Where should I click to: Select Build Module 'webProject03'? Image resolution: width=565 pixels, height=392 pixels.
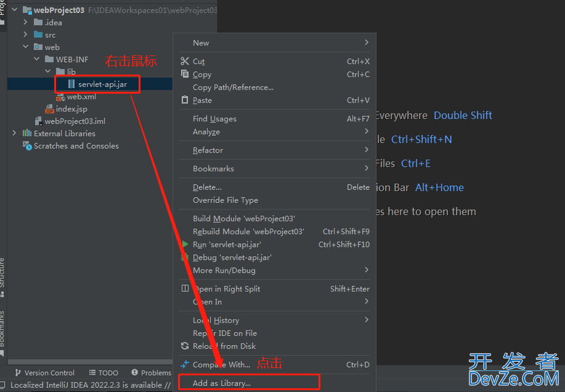[275, 218]
